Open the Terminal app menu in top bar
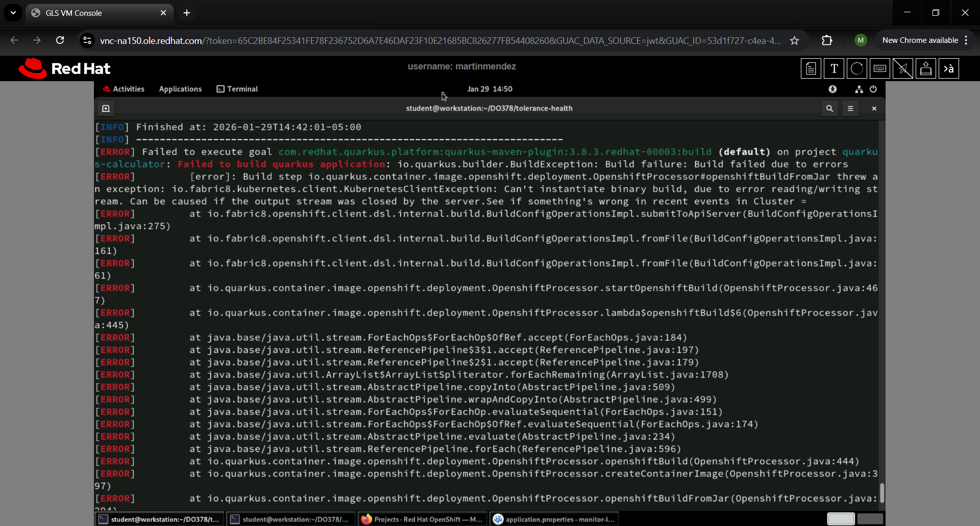Screen dimensions: 980x526 pyautogui.click(x=237, y=89)
